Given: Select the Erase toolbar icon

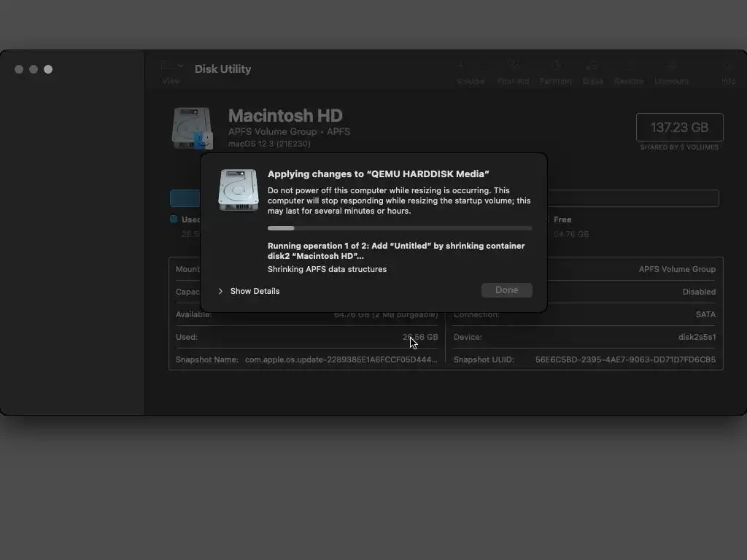Looking at the screenshot, I should [x=592, y=65].
